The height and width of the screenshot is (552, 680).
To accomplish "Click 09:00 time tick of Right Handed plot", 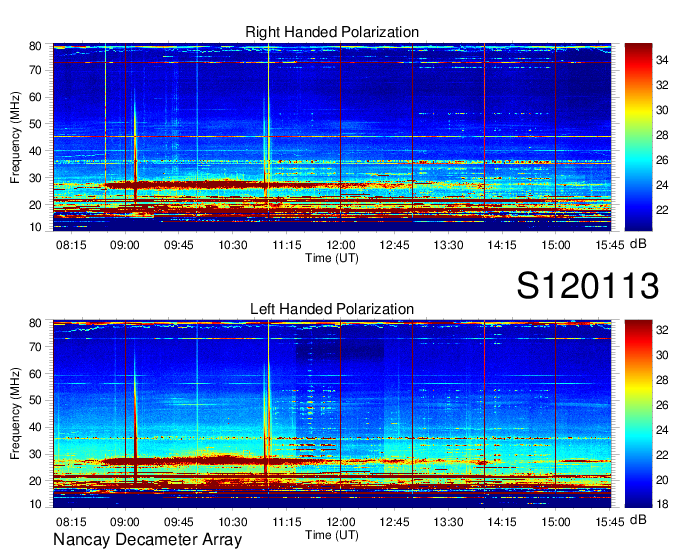I will click(x=125, y=245).
